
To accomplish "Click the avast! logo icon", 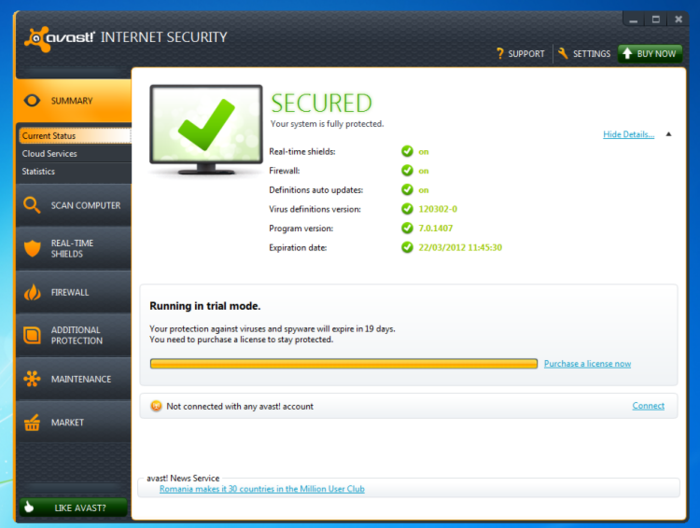I will (37, 39).
